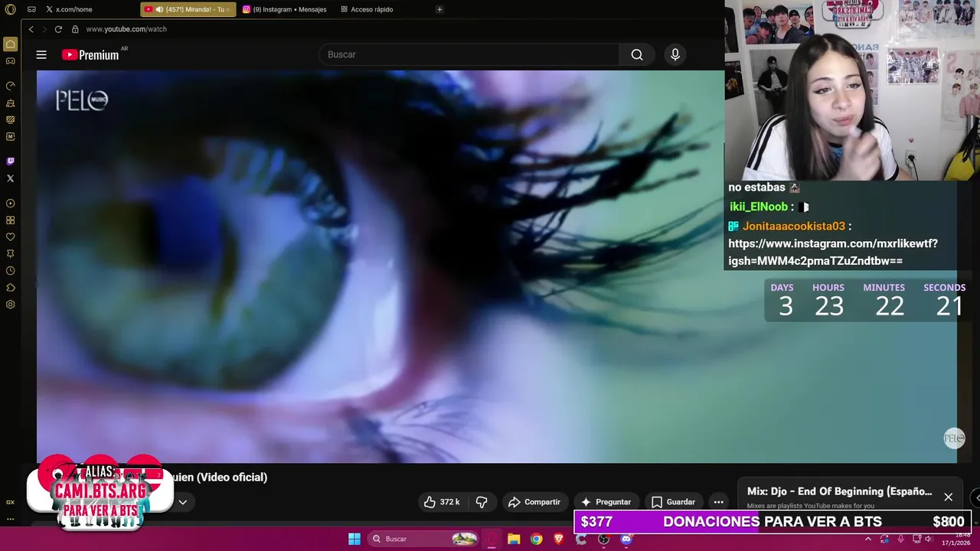Image resolution: width=980 pixels, height=551 pixels.
Task: Expand the dropdown chevron beside the channel
Action: (182, 502)
